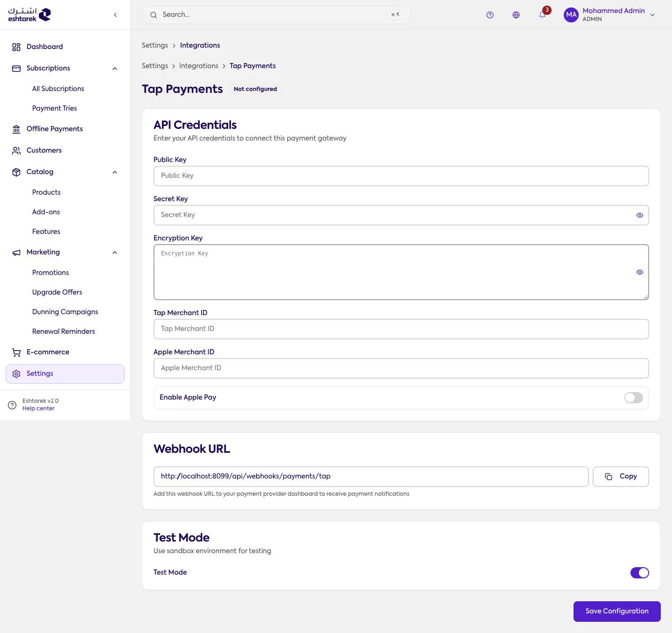Click the Settings gear icon
The image size is (672, 633).
[x=16, y=373]
